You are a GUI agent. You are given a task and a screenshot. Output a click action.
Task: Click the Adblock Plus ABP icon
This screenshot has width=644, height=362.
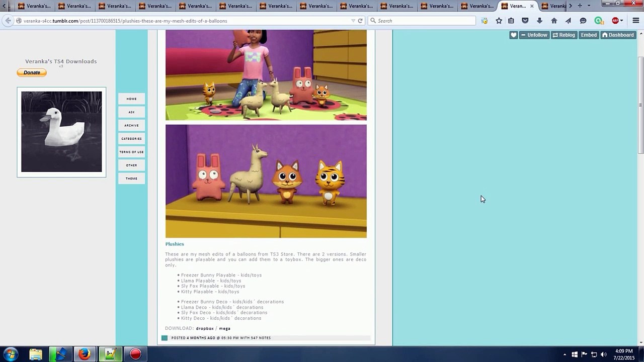click(x=615, y=21)
